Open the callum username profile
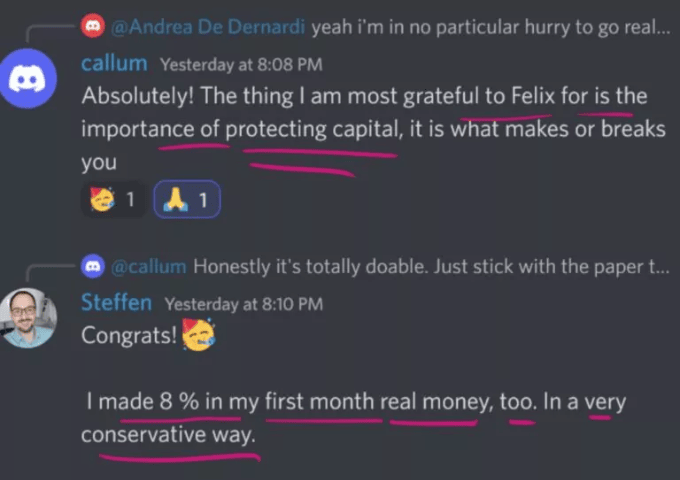The height and width of the screenshot is (480, 680). [113, 64]
